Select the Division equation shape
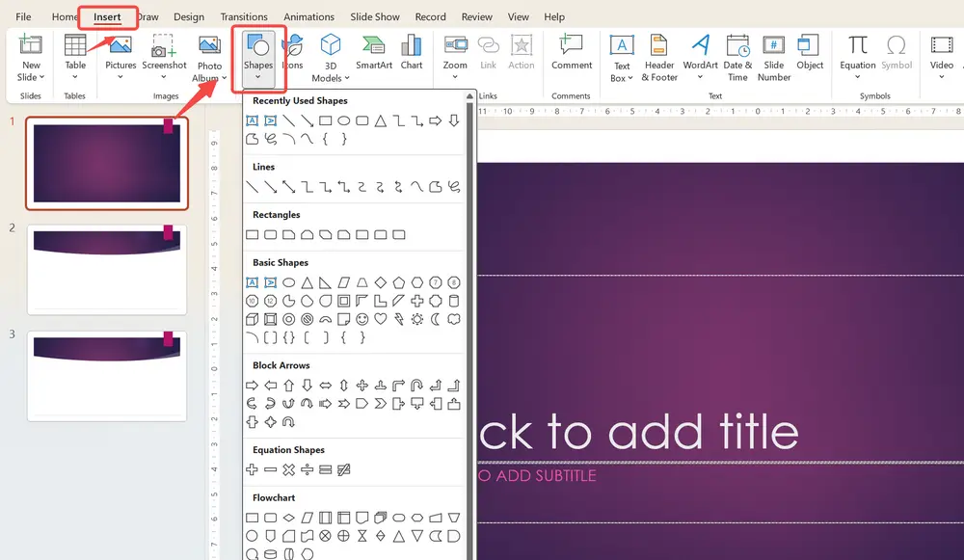The height and width of the screenshot is (560, 964). pos(307,470)
